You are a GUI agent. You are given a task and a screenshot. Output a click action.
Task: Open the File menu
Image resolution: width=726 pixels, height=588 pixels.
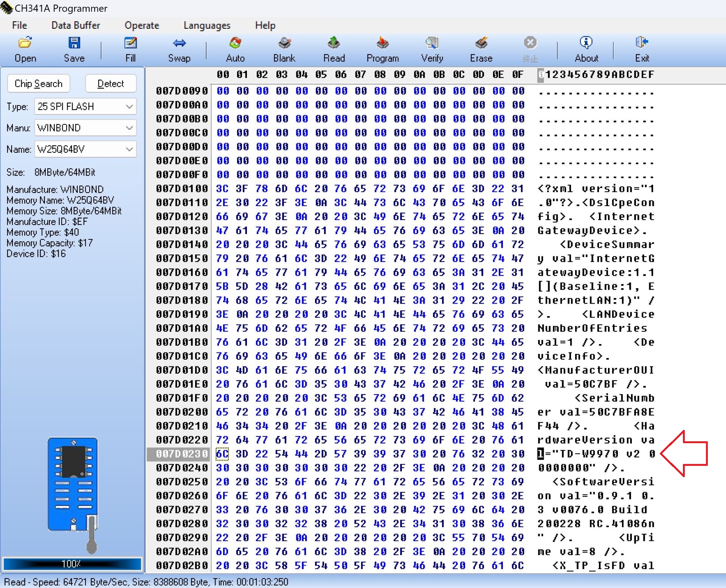click(x=20, y=25)
